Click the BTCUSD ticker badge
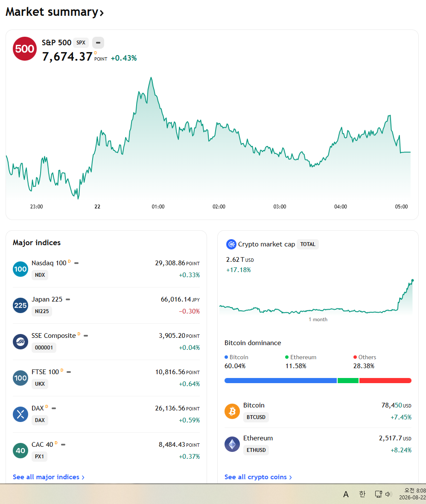The height and width of the screenshot is (504, 426). click(x=256, y=417)
